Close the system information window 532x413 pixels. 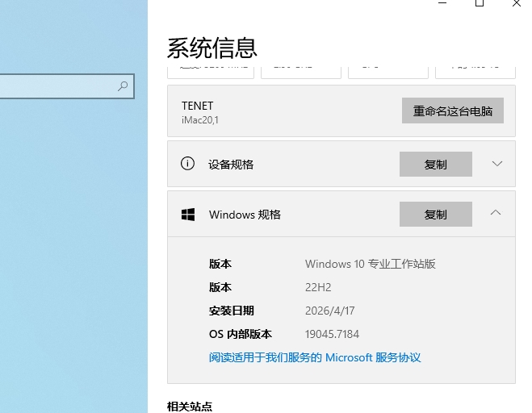[517, 3]
